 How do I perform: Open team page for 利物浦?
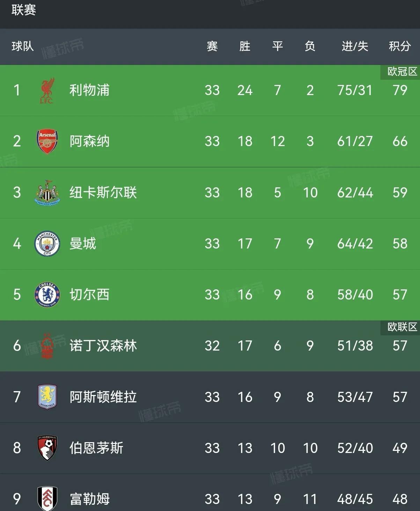pyautogui.click(x=89, y=90)
